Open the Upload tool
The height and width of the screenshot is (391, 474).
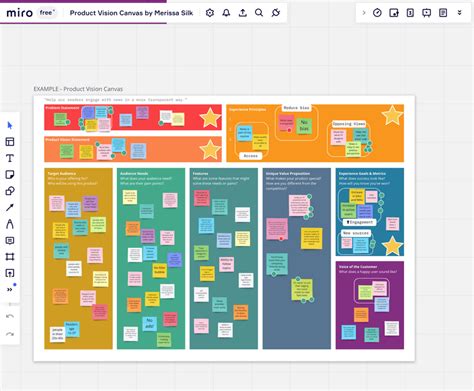(x=10, y=273)
